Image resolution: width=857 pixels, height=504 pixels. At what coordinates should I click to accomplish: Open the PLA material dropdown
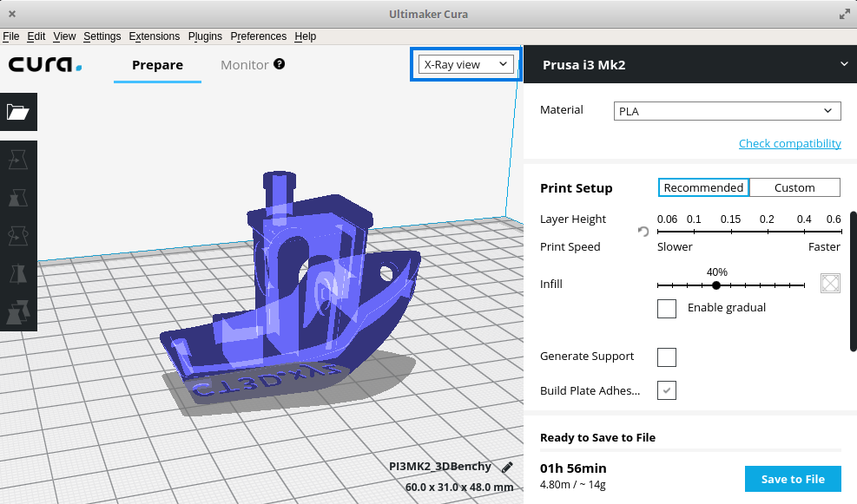[727, 111]
